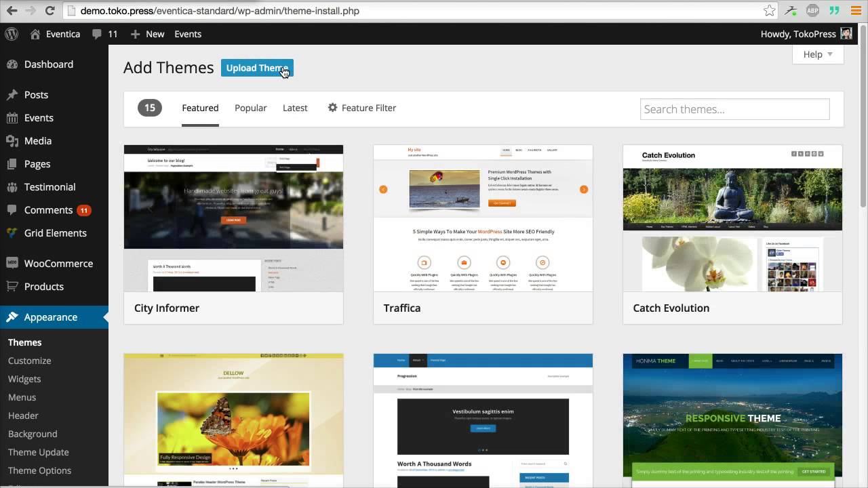Click the Media library icon

click(x=12, y=141)
